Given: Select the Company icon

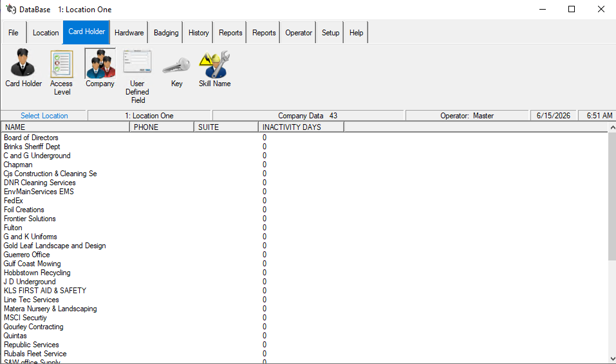Looking at the screenshot, I should [x=100, y=68].
